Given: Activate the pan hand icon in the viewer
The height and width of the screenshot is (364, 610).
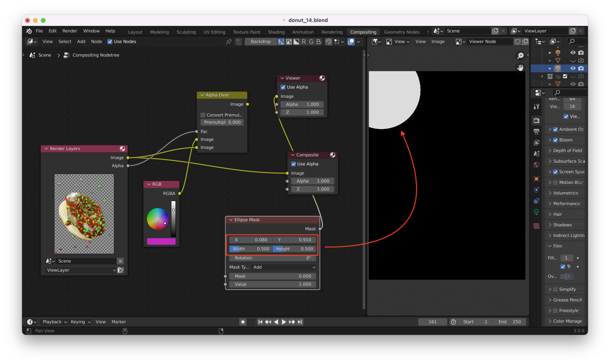Looking at the screenshot, I should click(520, 68).
